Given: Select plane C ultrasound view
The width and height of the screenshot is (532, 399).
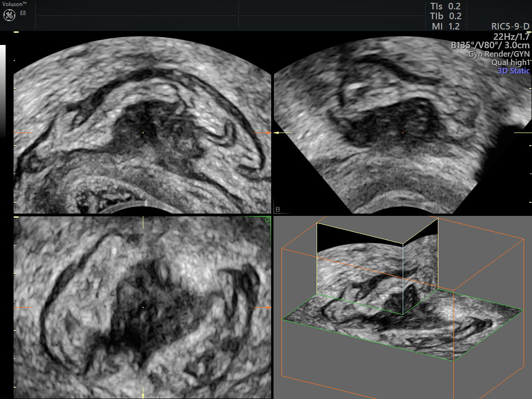Looking at the screenshot, I should point(142,307).
